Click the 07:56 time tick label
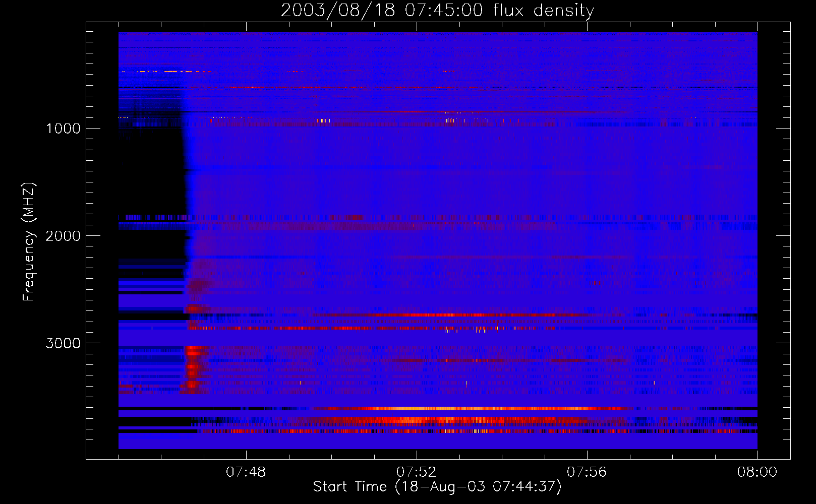 click(587, 472)
